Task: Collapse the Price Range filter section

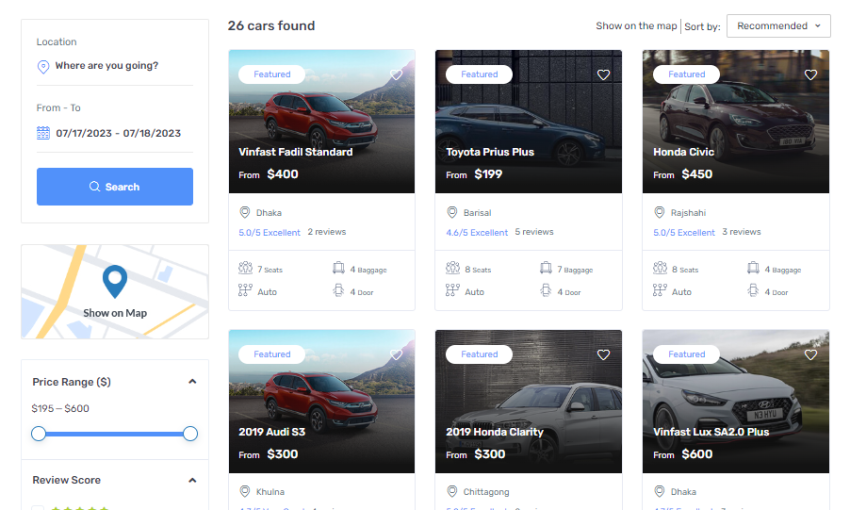Action: pyautogui.click(x=192, y=382)
